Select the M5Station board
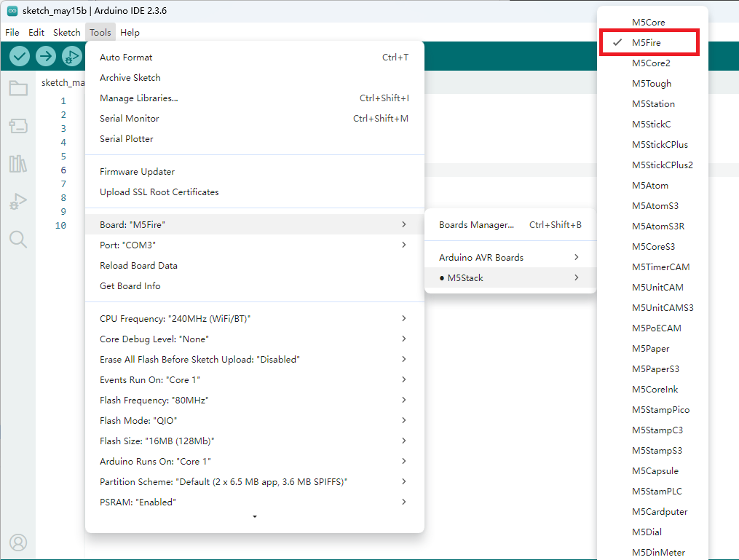739x560 pixels. pyautogui.click(x=653, y=103)
